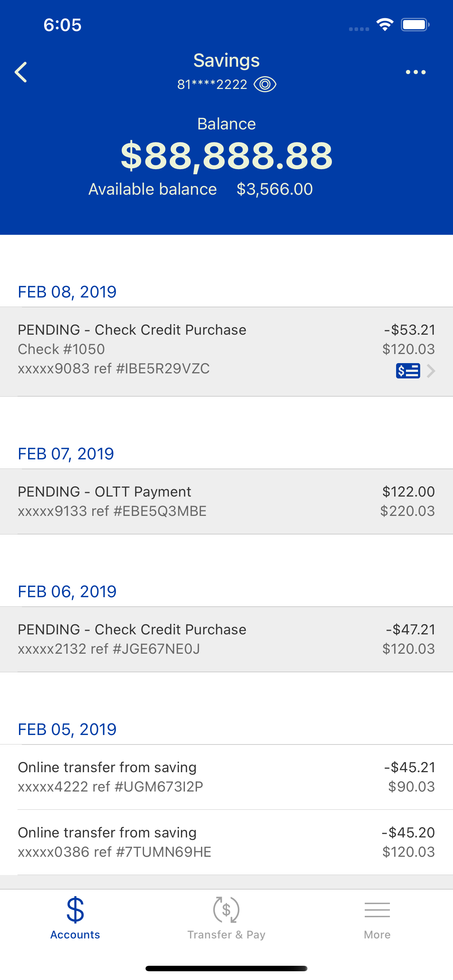This screenshot has height=980, width=453.
Task: Tap the Savings account title
Action: (x=226, y=61)
